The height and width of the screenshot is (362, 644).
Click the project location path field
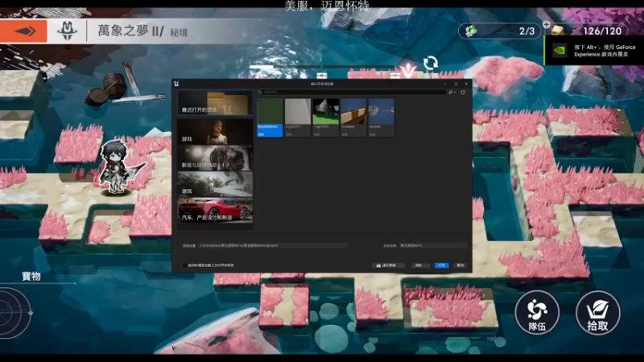tap(273, 245)
